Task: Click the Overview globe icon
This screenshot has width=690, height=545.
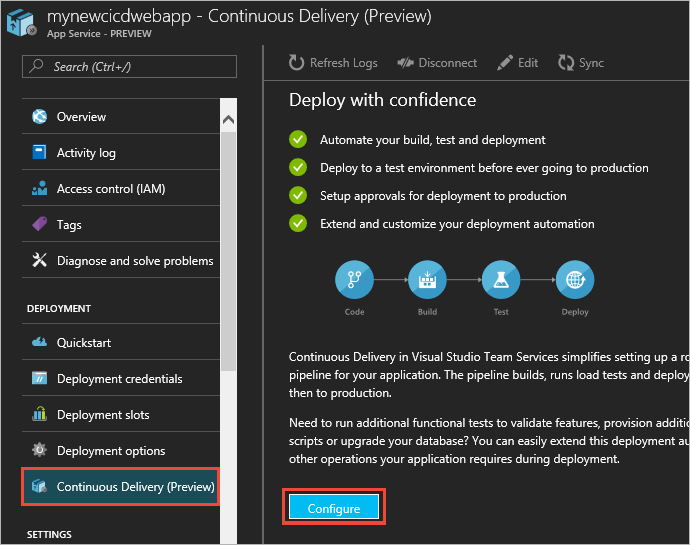Action: (x=39, y=117)
